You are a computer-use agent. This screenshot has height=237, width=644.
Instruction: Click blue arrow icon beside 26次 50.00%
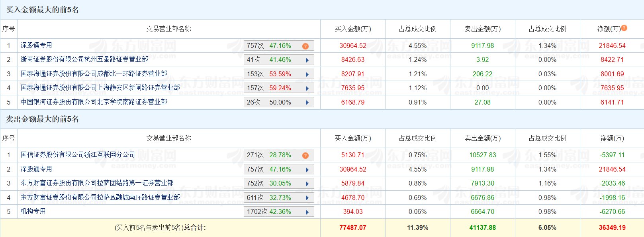(x=307, y=103)
